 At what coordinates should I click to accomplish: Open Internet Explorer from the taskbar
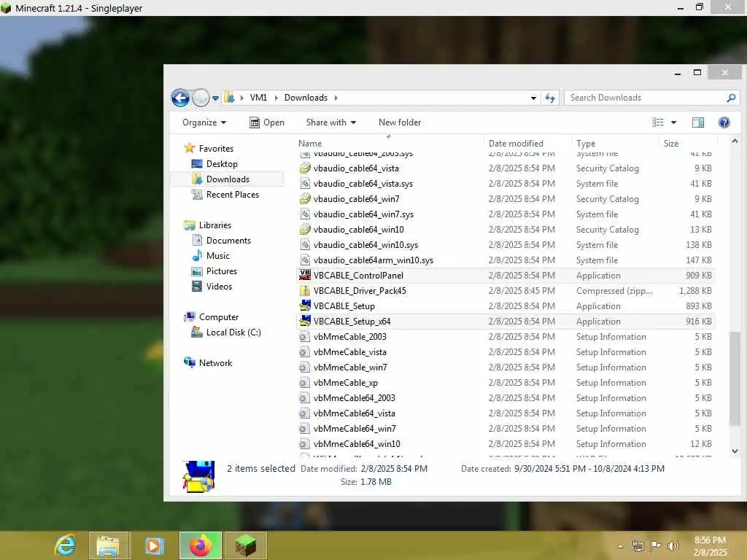pyautogui.click(x=65, y=545)
